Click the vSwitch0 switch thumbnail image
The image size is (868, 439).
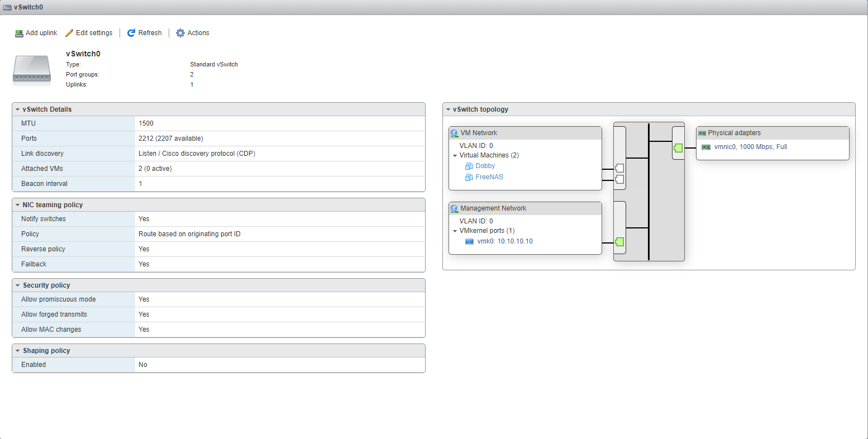(32, 70)
